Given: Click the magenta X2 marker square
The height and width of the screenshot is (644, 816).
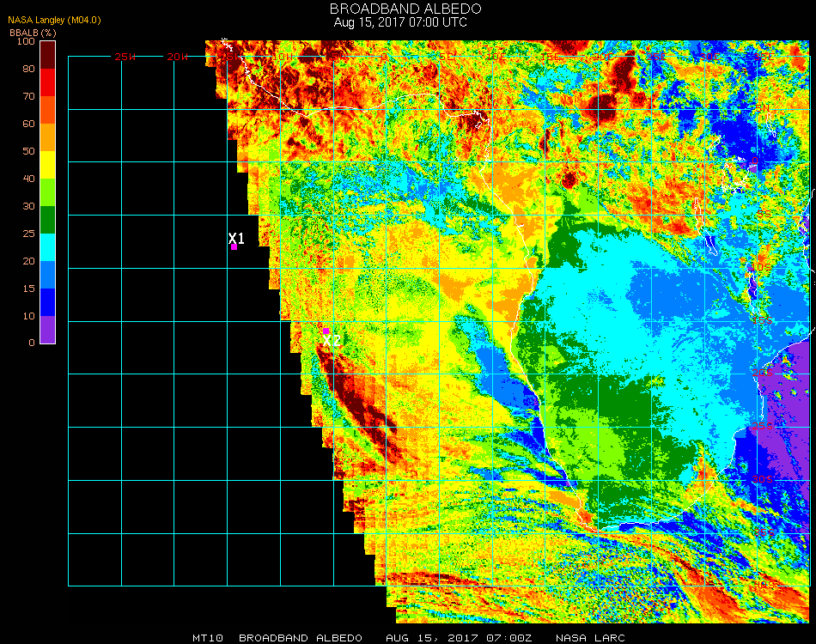Looking at the screenshot, I should (326, 331).
